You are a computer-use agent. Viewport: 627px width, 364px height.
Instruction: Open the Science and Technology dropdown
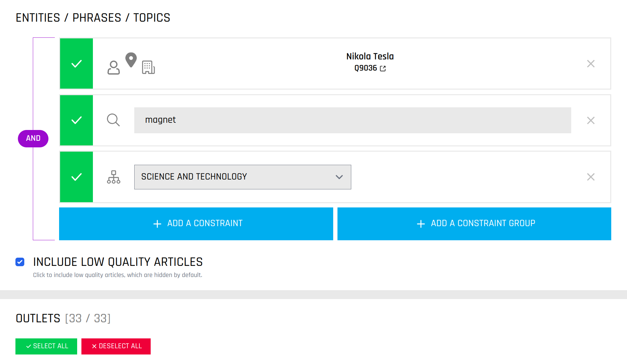pyautogui.click(x=242, y=177)
